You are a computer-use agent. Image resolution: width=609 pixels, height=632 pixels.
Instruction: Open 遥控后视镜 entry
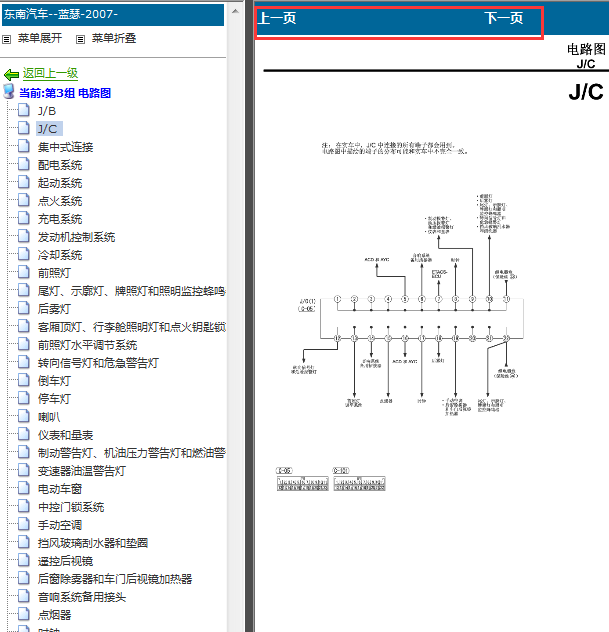pos(65,561)
